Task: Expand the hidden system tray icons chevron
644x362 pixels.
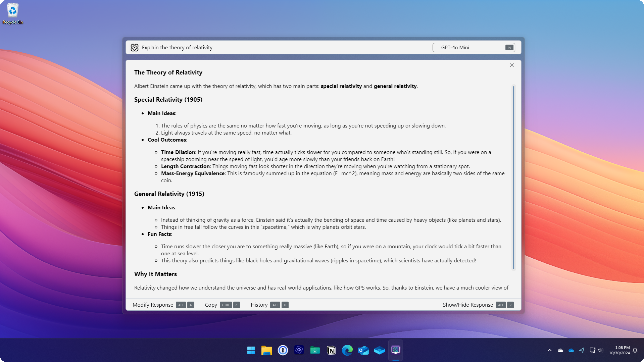Action: [550, 350]
